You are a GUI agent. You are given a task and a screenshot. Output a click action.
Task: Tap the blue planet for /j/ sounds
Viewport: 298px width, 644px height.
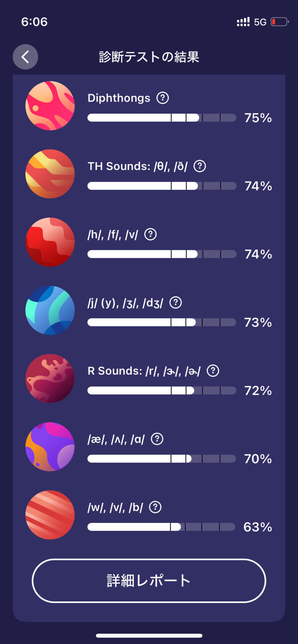[50, 310]
